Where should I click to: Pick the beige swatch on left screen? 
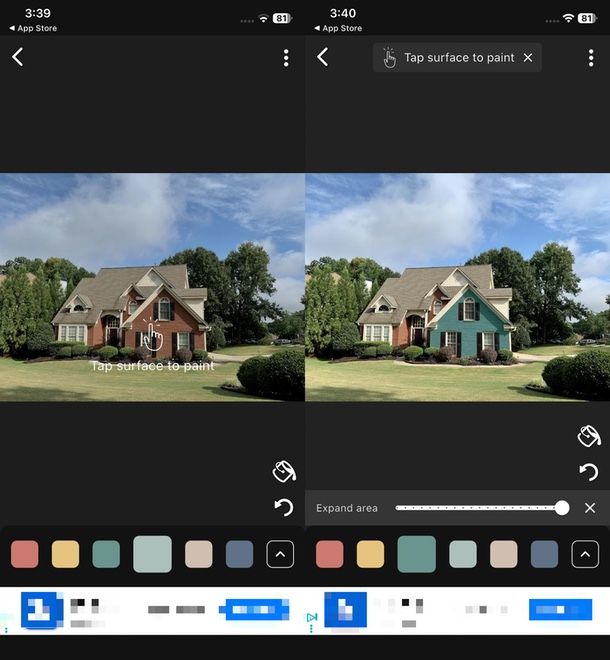point(199,554)
